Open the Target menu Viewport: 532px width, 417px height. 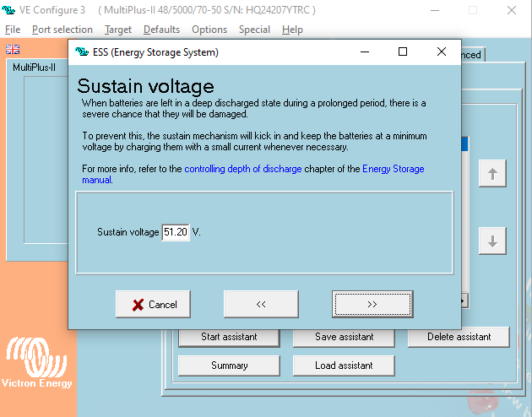tap(118, 30)
